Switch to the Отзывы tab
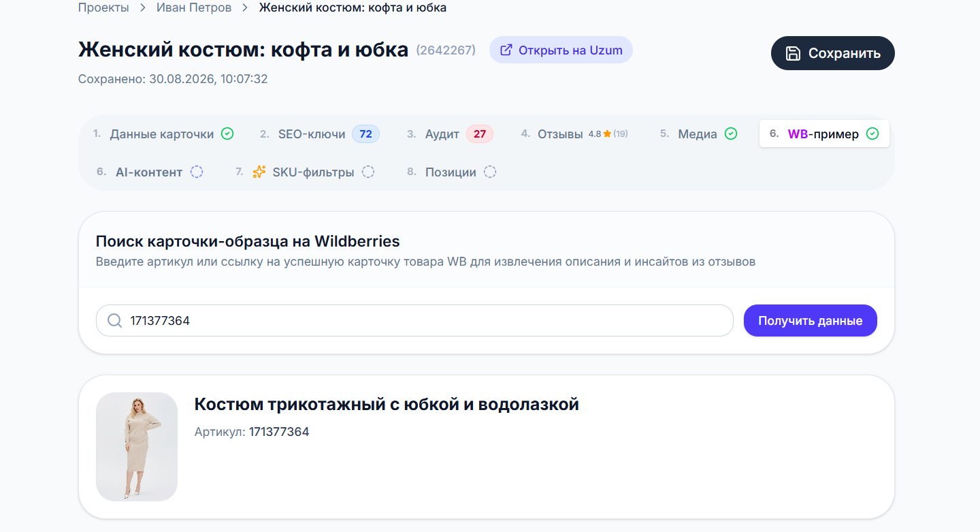Image resolution: width=980 pixels, height=532 pixels. [x=574, y=134]
